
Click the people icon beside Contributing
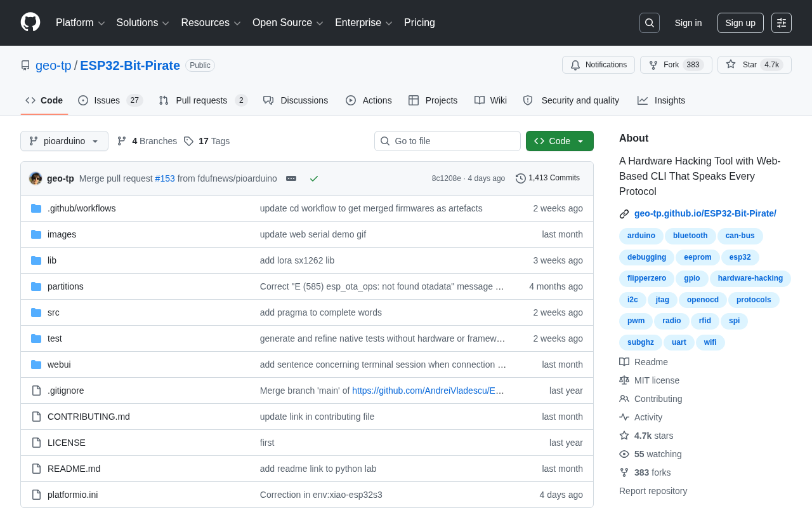pos(624,399)
